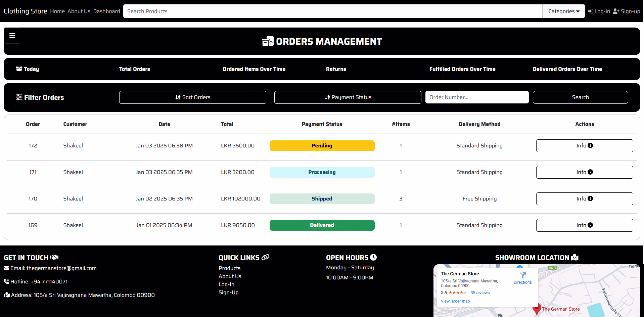Click the Directions icon on map

tap(522, 276)
